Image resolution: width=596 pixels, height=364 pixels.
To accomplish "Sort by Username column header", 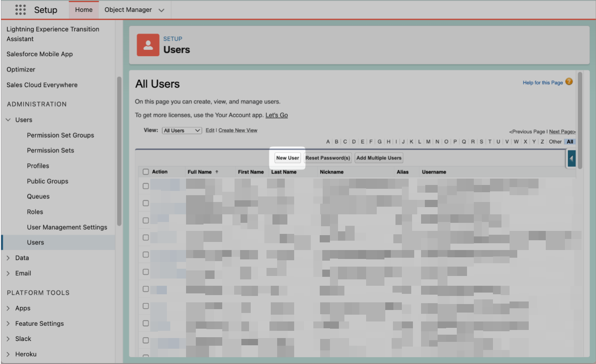I will click(x=434, y=172).
